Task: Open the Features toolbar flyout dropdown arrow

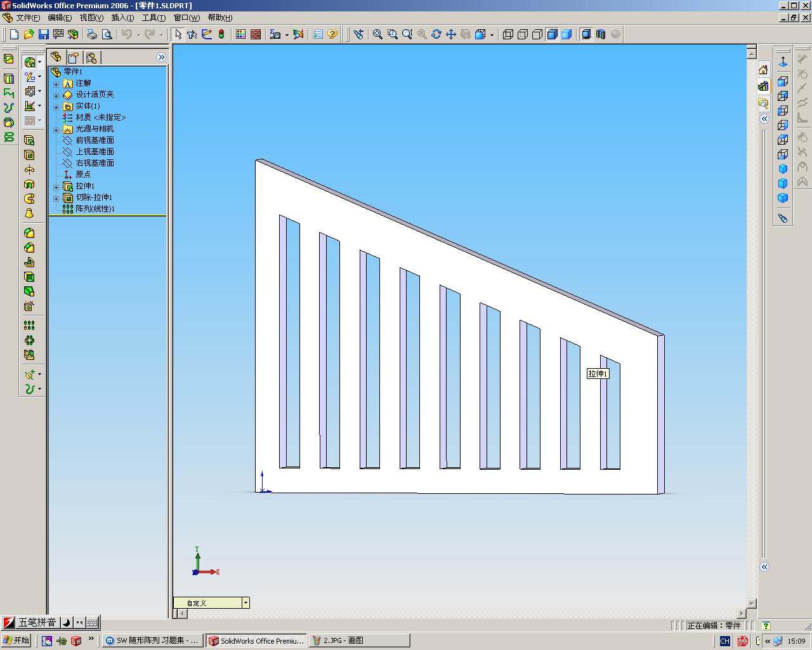Action: click(39, 62)
